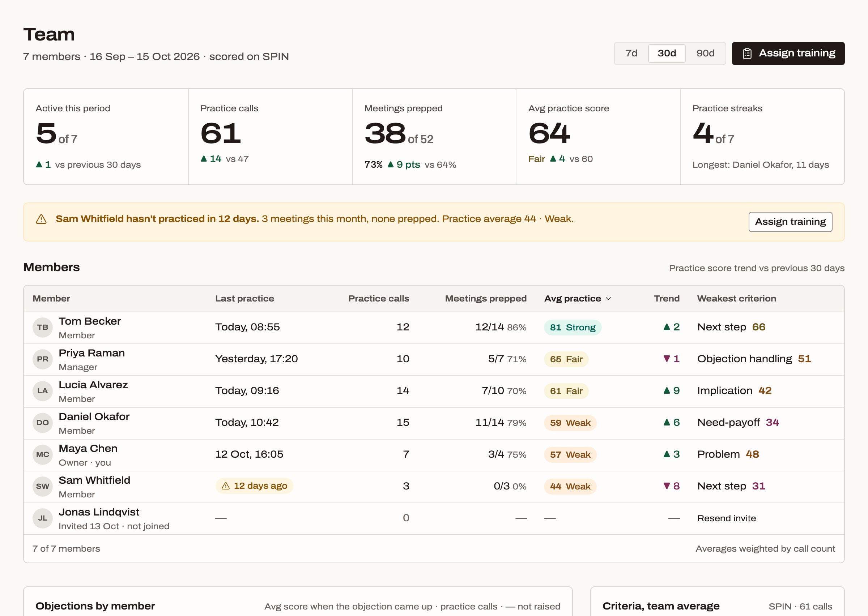Image resolution: width=868 pixels, height=616 pixels.
Task: Click the JL avatar for Jonas Lindqvist
Action: [x=42, y=518]
